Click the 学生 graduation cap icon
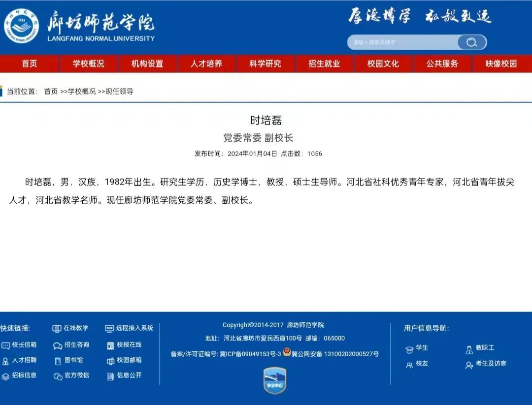 [x=409, y=349]
